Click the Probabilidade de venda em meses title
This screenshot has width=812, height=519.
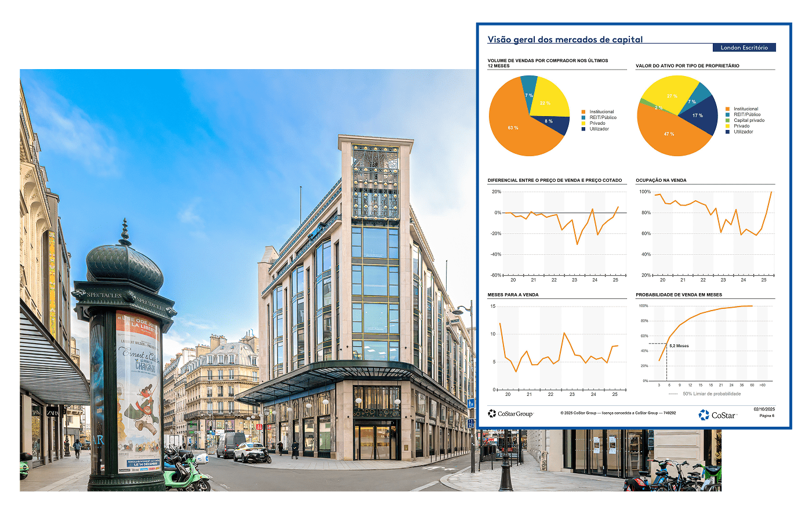tap(679, 295)
